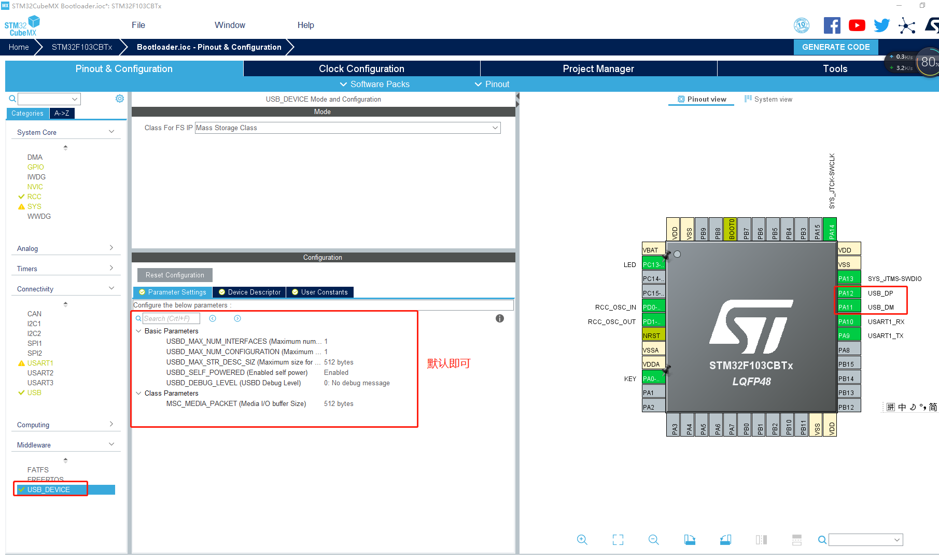The width and height of the screenshot is (939, 560).
Task: Open the ST YouTube channel icon
Action: (857, 25)
